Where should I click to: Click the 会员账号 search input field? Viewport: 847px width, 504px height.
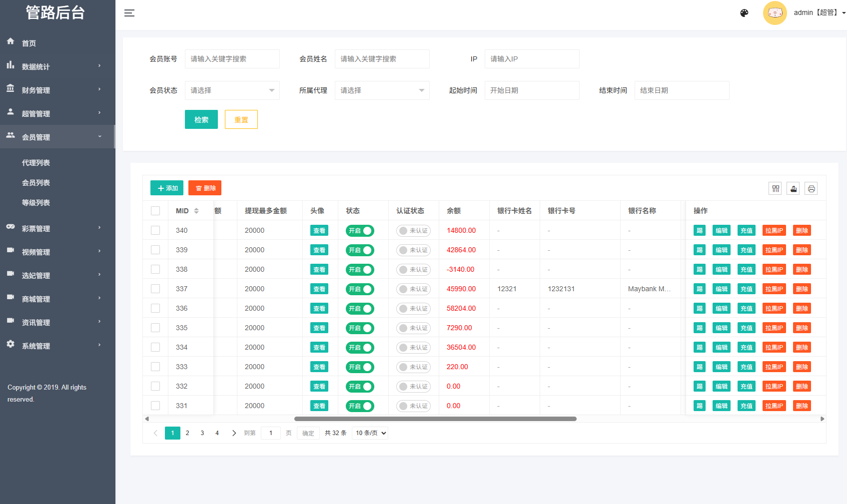tap(232, 59)
